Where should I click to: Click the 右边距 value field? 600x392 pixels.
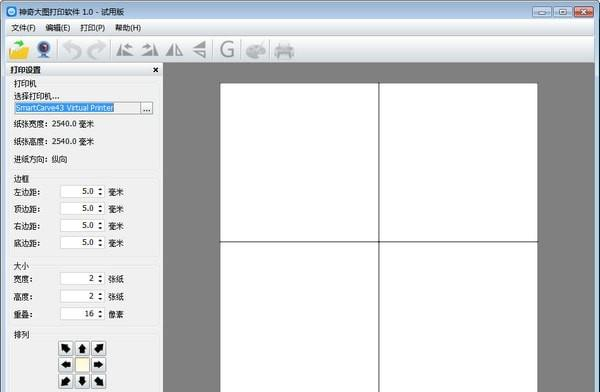click(x=78, y=225)
